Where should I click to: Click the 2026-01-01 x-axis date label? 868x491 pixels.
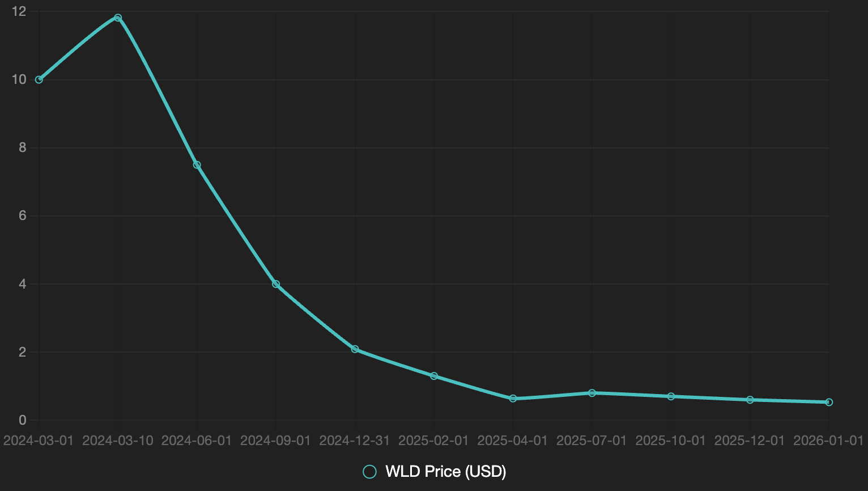[828, 441]
